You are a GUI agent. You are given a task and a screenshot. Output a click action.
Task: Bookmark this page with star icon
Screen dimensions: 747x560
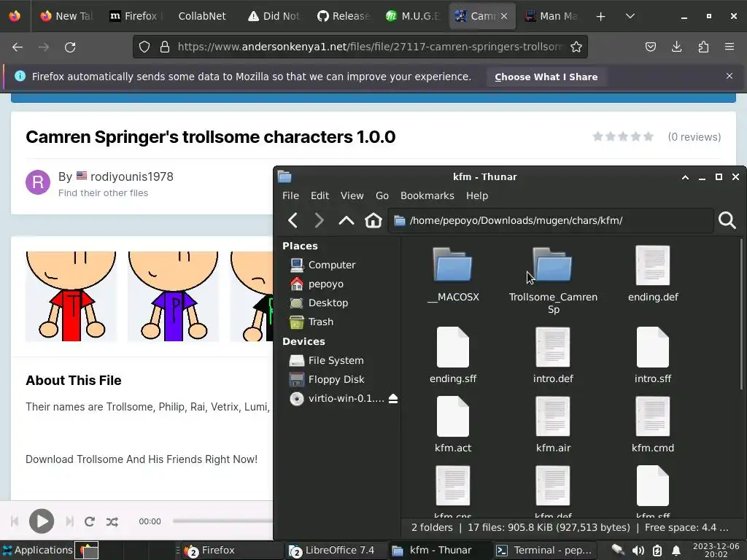tap(576, 47)
